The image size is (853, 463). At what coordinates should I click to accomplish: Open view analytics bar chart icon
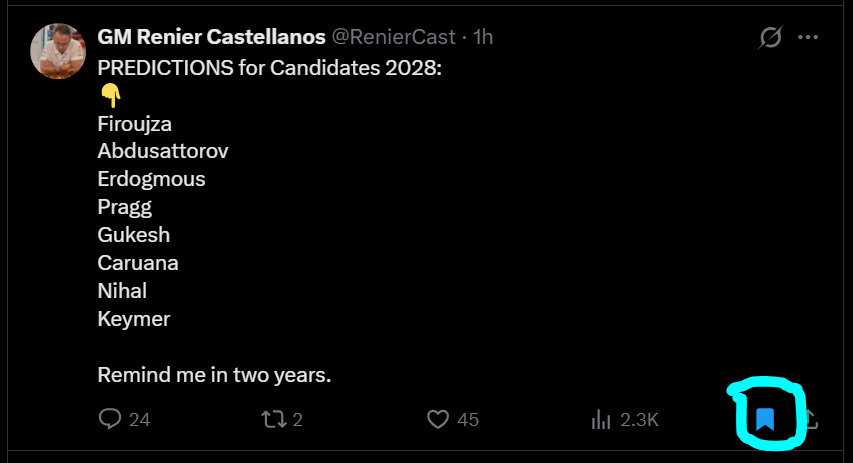click(x=601, y=419)
